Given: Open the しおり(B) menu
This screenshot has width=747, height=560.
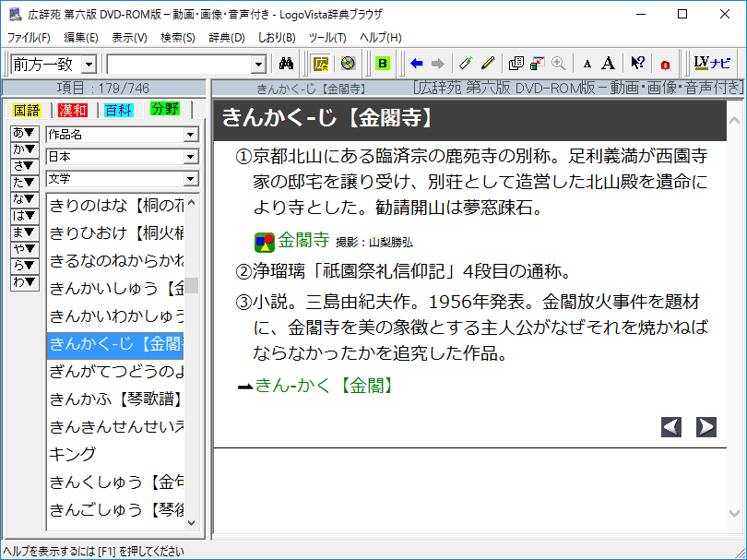Looking at the screenshot, I should tap(277, 38).
